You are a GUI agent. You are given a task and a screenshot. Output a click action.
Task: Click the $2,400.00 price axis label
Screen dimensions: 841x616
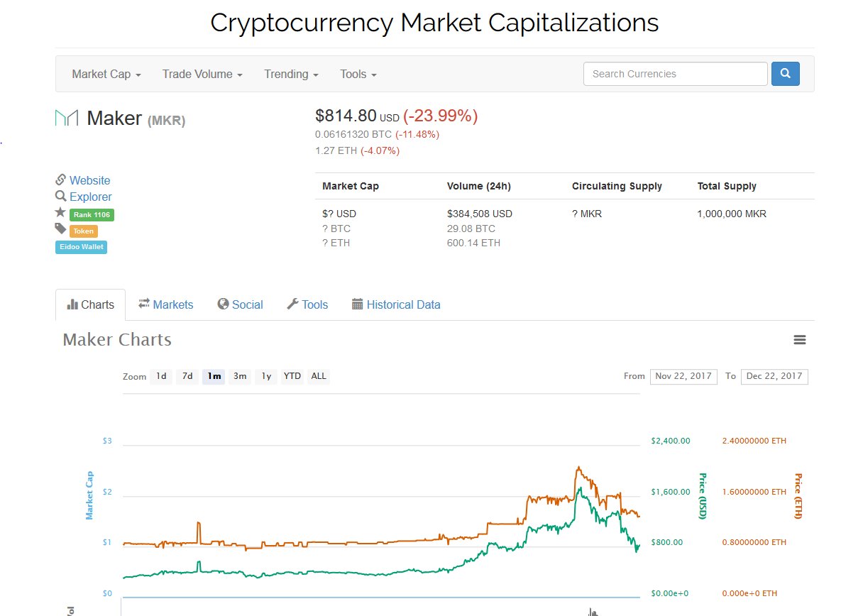[671, 441]
